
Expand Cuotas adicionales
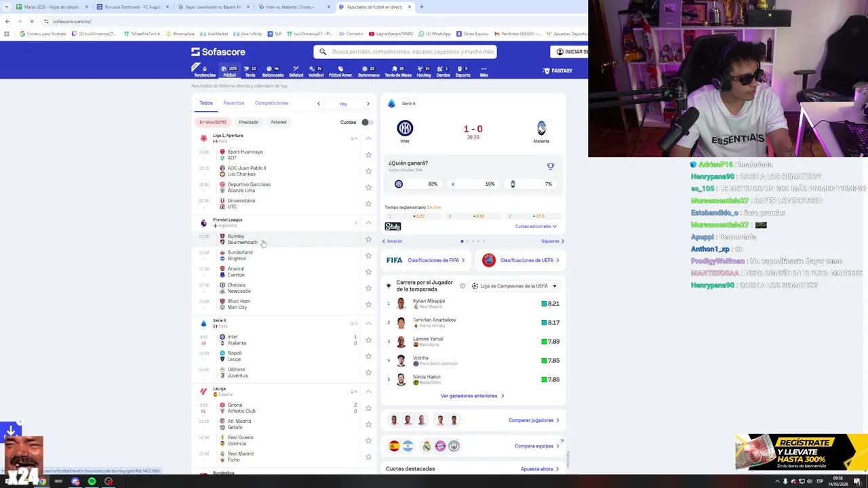(x=536, y=226)
